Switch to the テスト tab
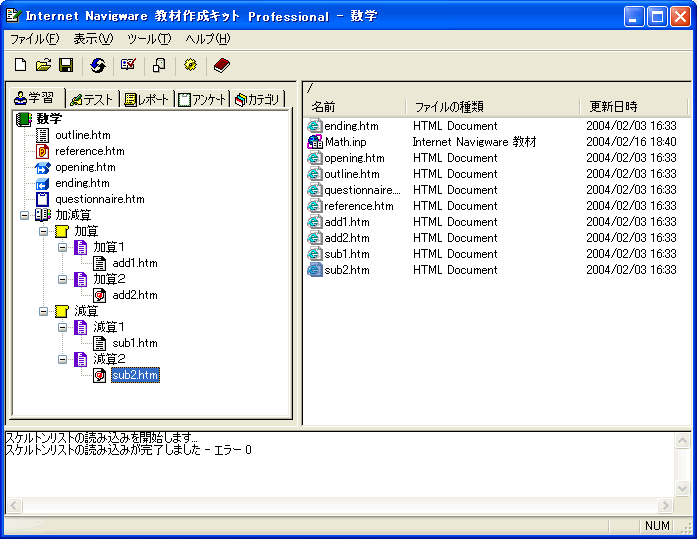Viewport: 697px width, 539px height. coord(92,99)
